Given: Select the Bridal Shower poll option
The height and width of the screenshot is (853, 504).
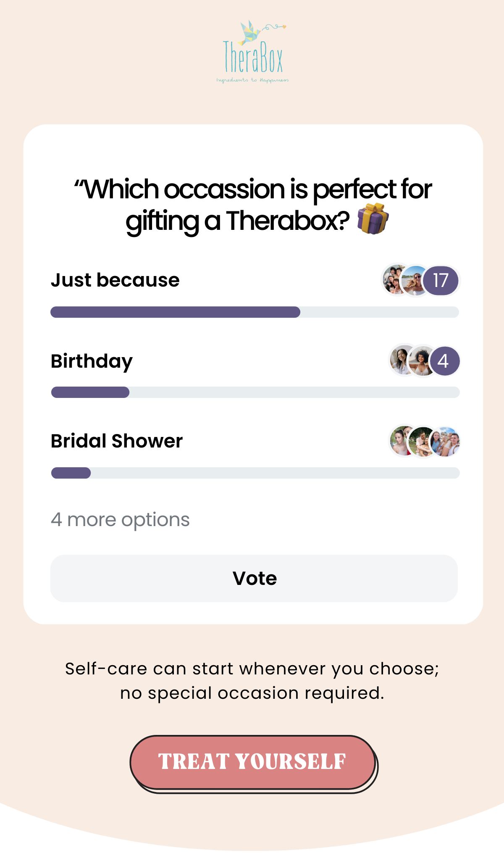Looking at the screenshot, I should coord(117,441).
